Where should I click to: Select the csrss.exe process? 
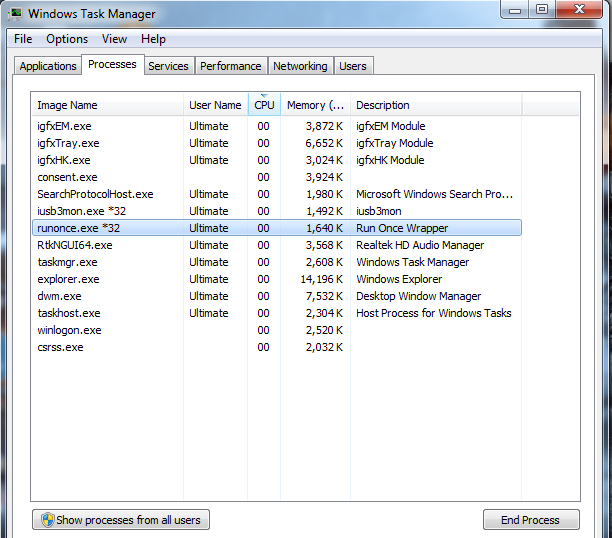point(277,347)
